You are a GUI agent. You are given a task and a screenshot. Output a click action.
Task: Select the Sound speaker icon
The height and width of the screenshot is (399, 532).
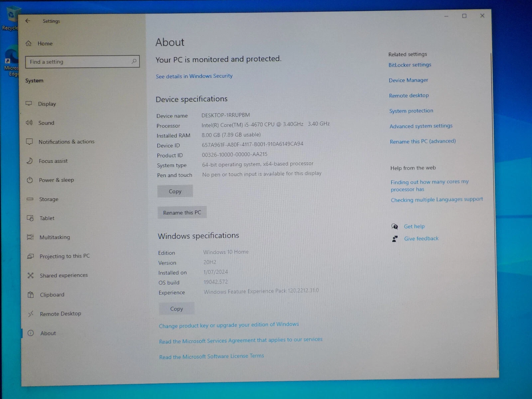click(x=29, y=123)
